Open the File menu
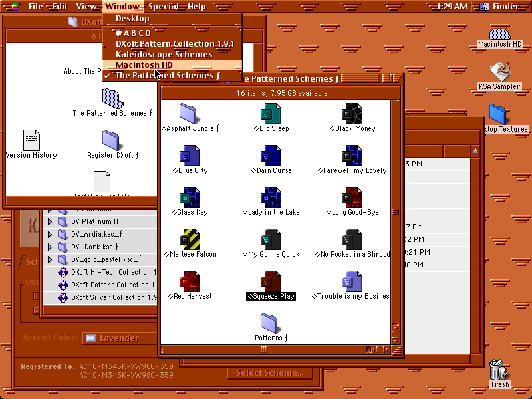This screenshot has width=532, height=399. [x=36, y=6]
